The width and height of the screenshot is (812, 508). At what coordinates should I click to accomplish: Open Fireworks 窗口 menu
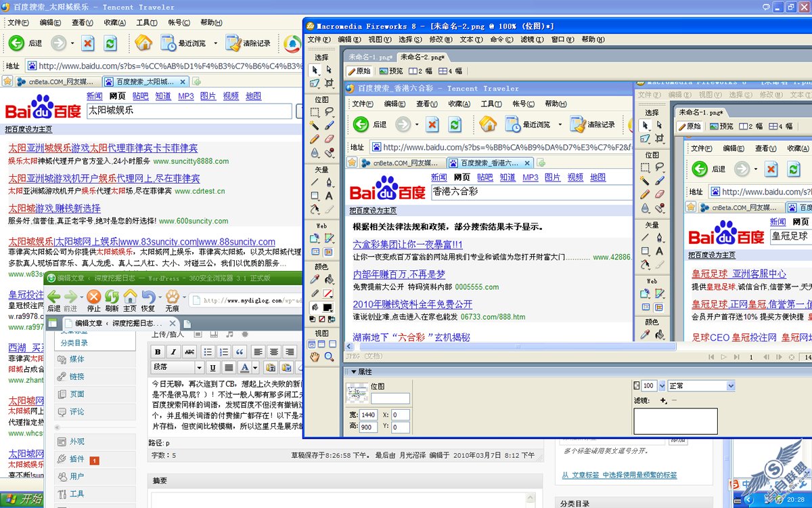click(x=561, y=40)
